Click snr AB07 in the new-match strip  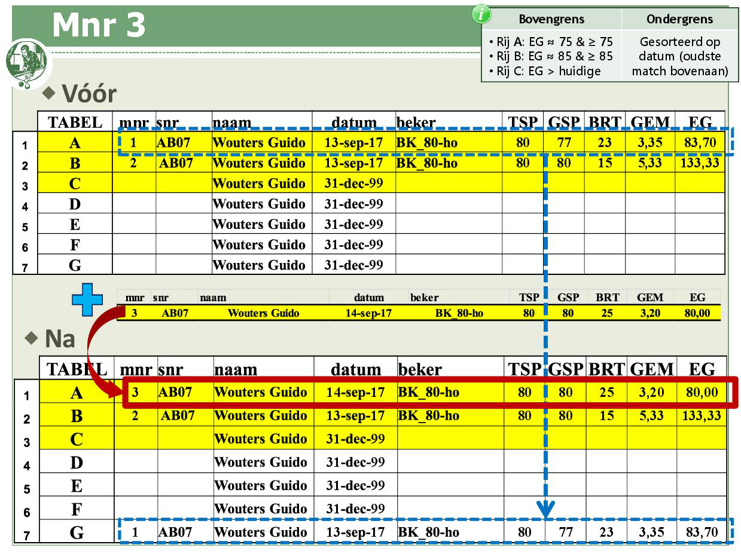click(x=175, y=313)
